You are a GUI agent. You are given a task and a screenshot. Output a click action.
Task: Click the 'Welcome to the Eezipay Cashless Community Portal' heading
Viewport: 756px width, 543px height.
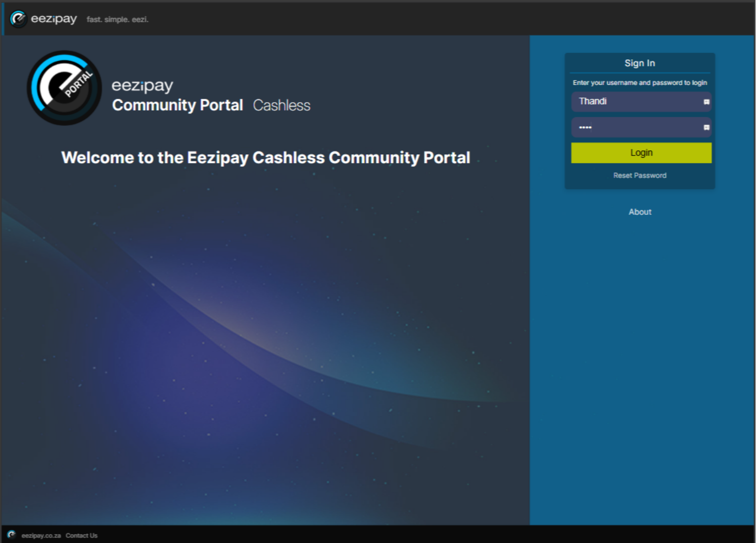(x=266, y=158)
